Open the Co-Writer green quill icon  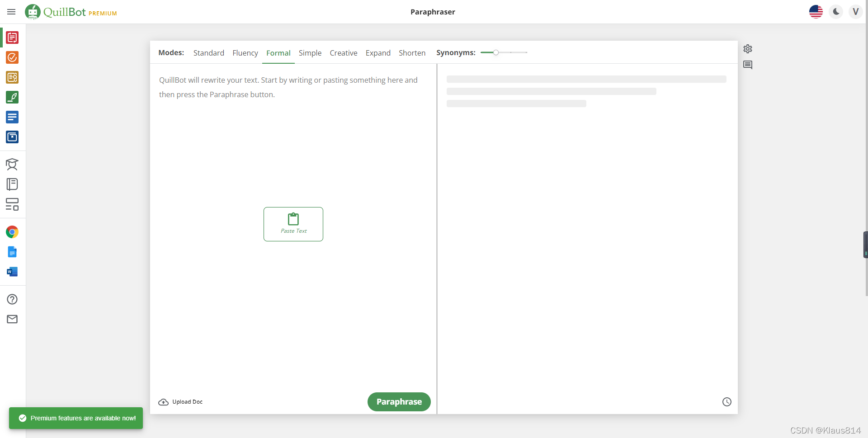click(12, 97)
